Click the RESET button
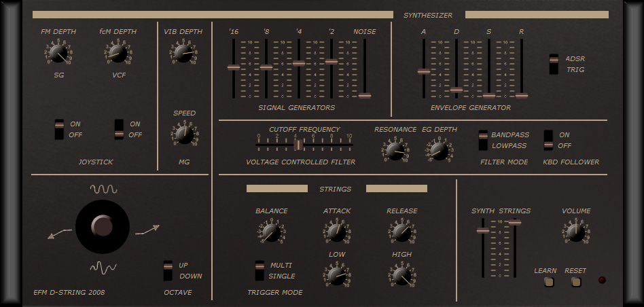The height and width of the screenshot is (307, 644). point(576,282)
